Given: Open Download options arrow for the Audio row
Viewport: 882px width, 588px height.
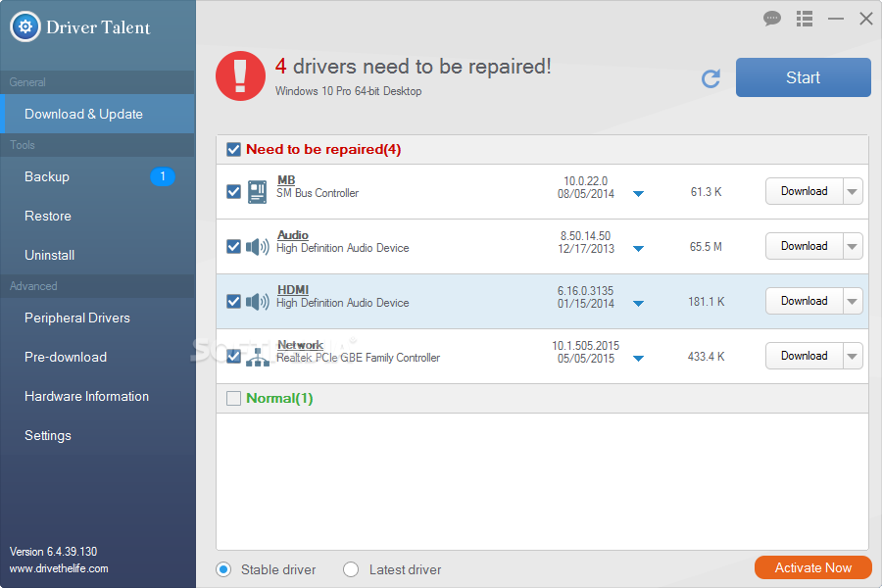Looking at the screenshot, I should [x=853, y=246].
